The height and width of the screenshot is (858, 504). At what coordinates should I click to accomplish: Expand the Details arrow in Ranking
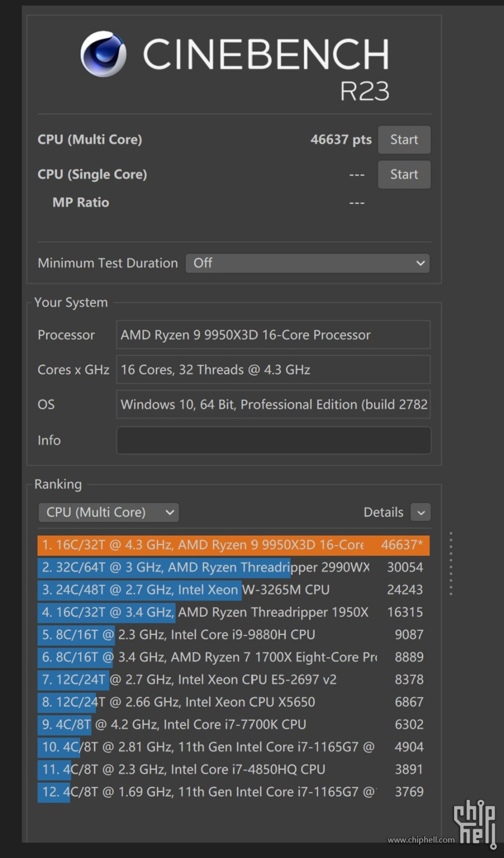click(x=421, y=513)
